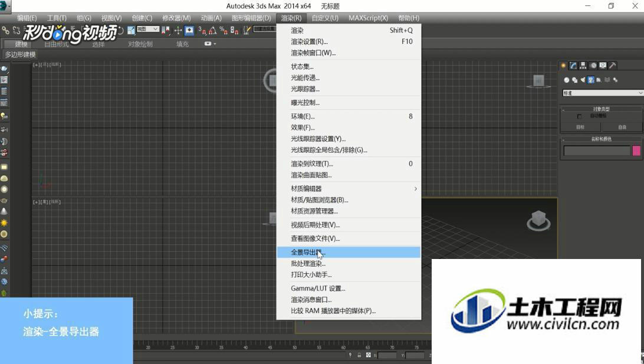Open the Modify command panel tab

coord(573,65)
